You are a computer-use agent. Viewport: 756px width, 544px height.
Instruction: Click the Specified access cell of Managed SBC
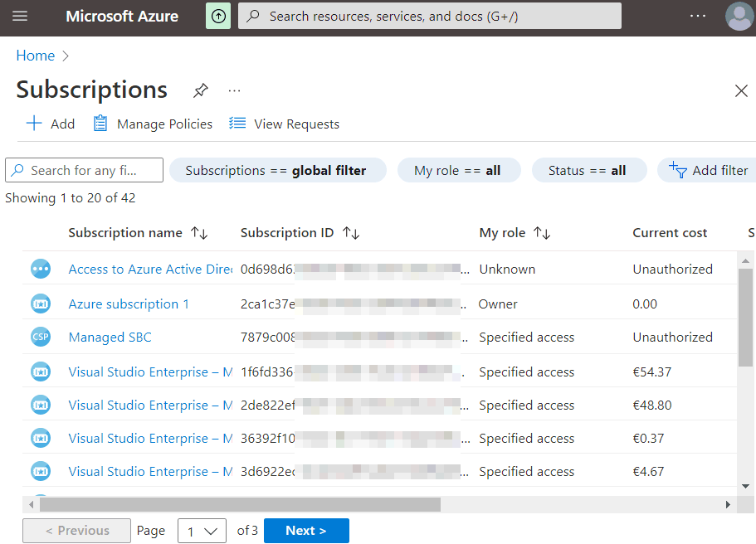coord(526,338)
